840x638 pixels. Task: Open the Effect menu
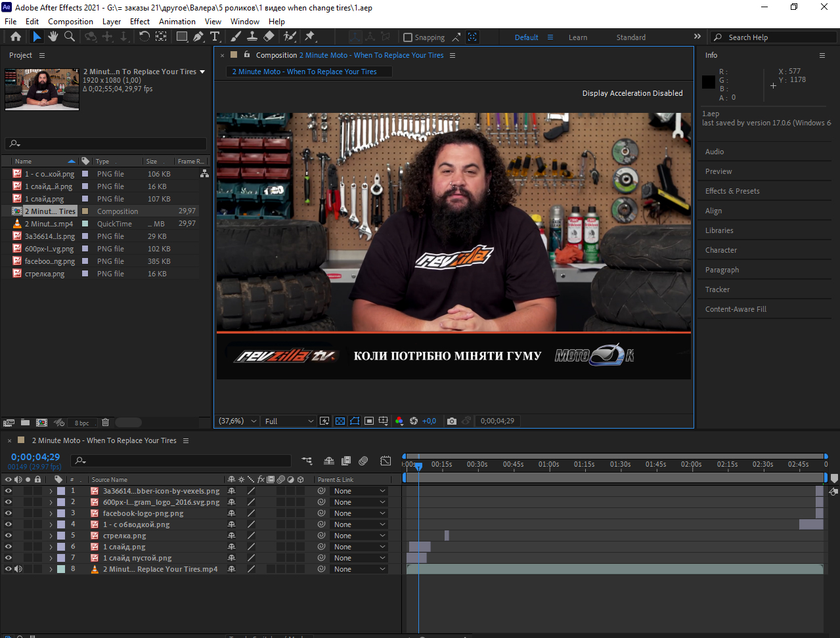[x=140, y=22]
